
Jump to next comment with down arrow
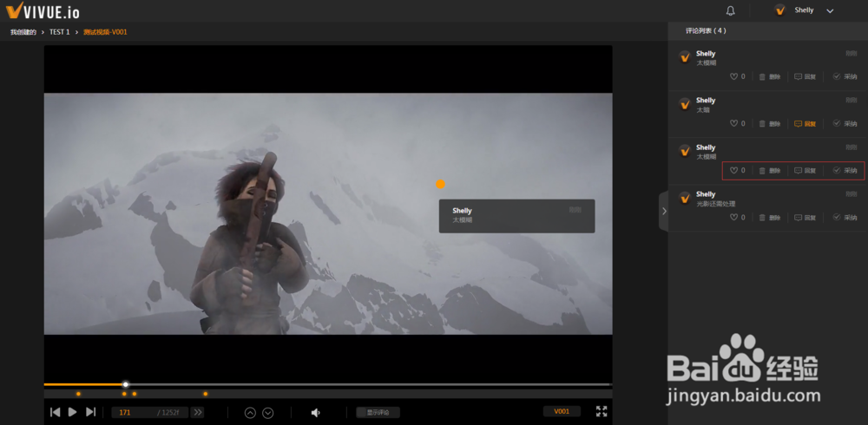(268, 412)
